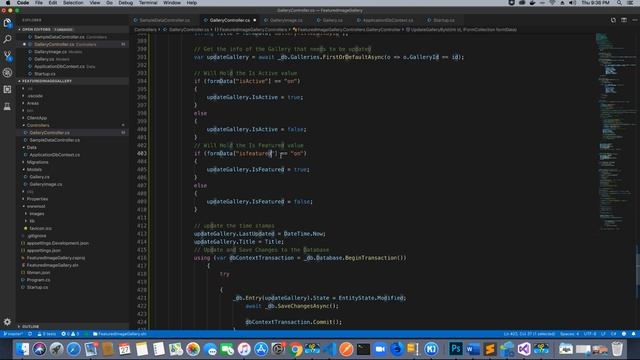Open Program.cs in the file explorer
Screen dimensions: 640x360
click(38, 280)
